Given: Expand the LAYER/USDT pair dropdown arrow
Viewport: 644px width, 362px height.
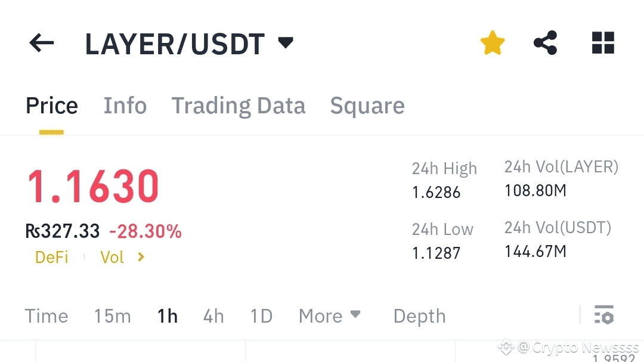Looking at the screenshot, I should pyautogui.click(x=286, y=42).
